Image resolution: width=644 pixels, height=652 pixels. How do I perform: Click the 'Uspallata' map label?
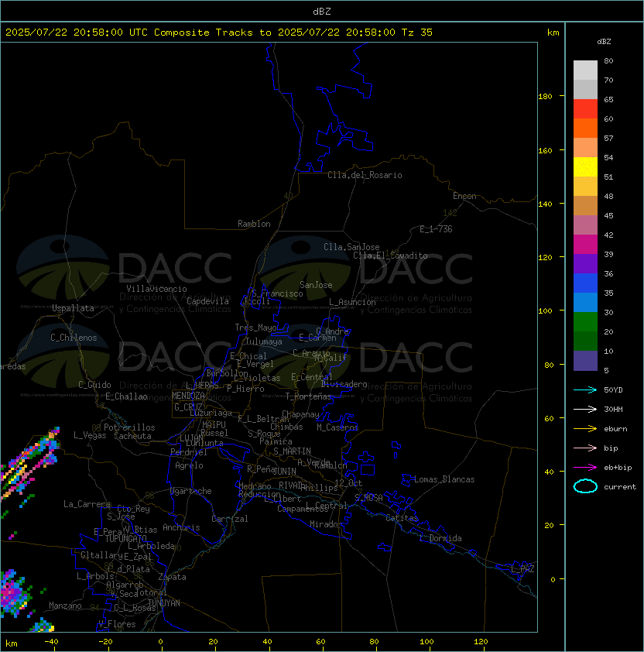click(73, 308)
